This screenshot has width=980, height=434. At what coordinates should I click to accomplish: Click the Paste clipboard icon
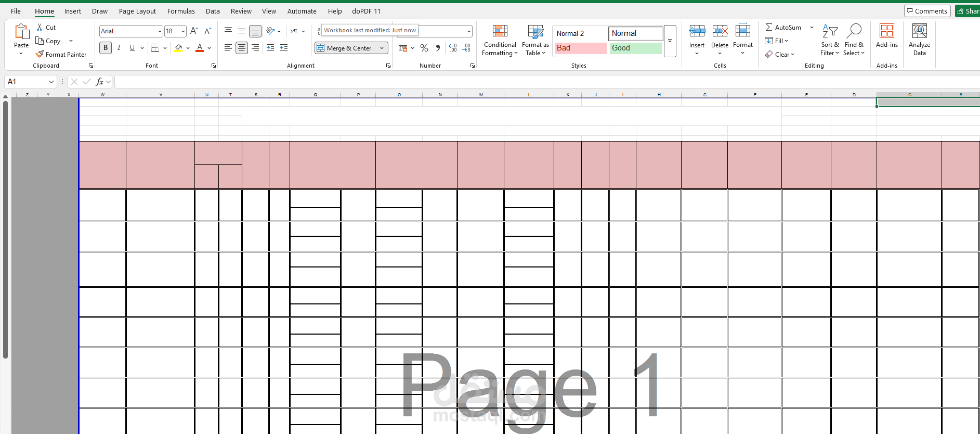tap(21, 32)
